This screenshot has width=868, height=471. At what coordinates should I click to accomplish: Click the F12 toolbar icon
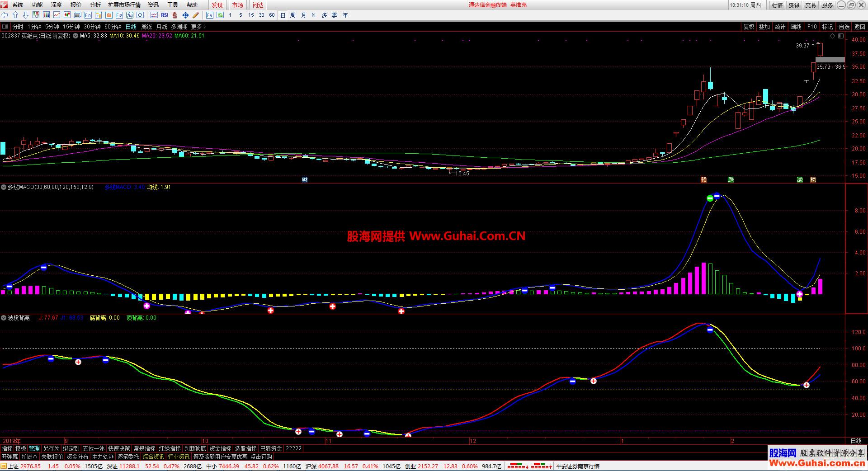(x=119, y=15)
